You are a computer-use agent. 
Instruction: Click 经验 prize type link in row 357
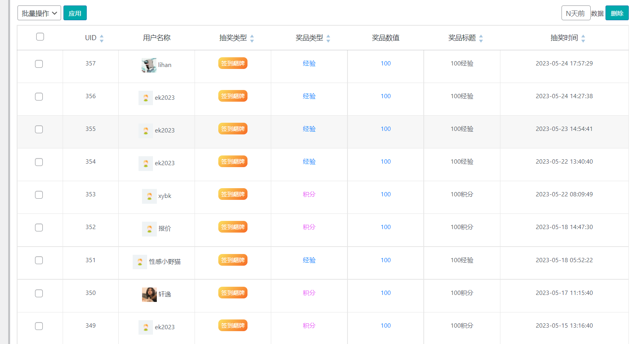pyautogui.click(x=309, y=64)
